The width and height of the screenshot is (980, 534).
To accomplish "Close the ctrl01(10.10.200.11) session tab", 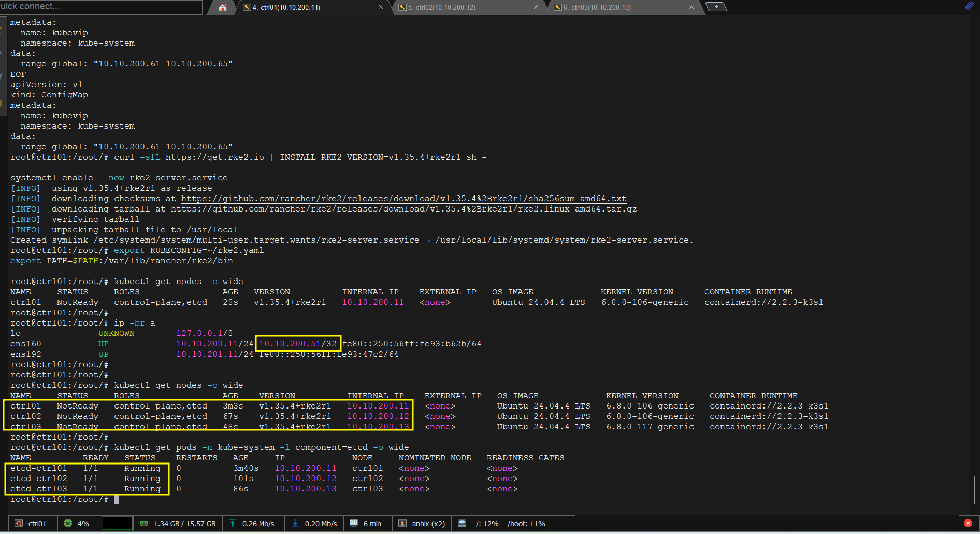I will (x=381, y=7).
